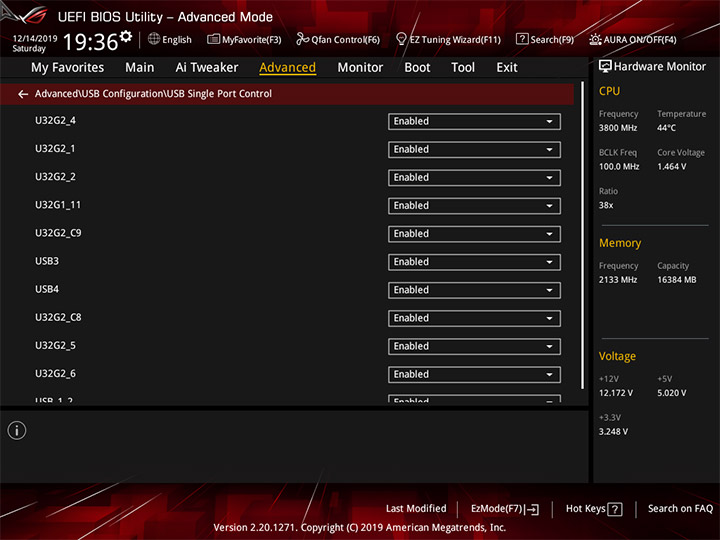
Task: Open U32G2_C8 Enabled dropdown
Action: (x=474, y=318)
